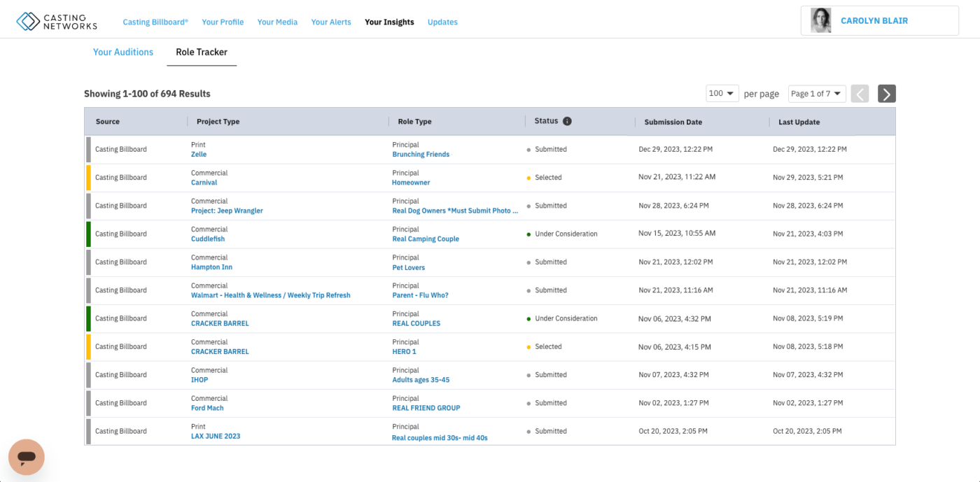Switch to the Your Auditions tab
The image size is (980, 482).
point(122,52)
